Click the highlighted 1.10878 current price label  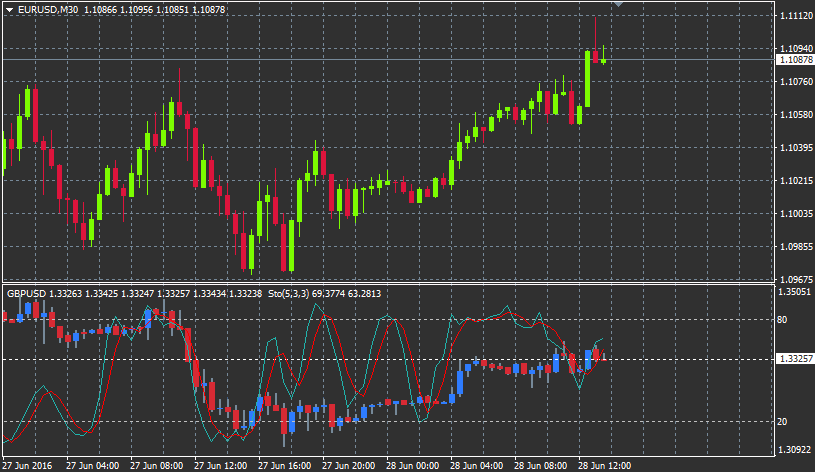point(793,60)
